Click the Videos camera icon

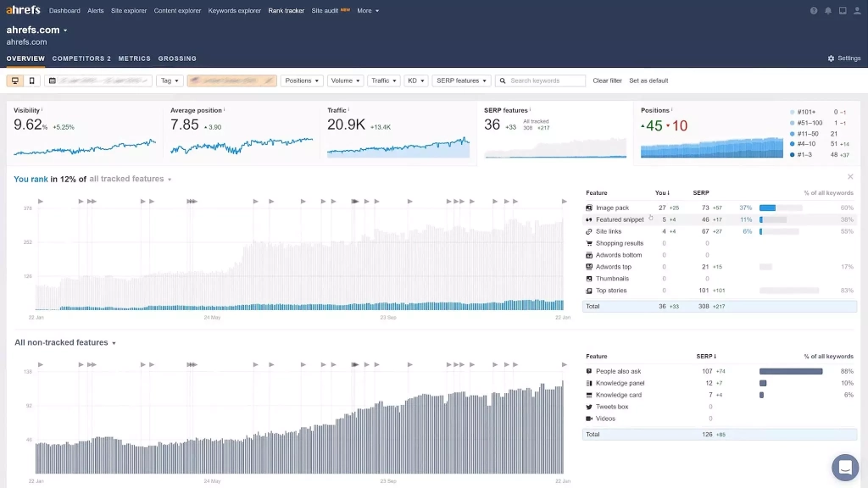589,419
